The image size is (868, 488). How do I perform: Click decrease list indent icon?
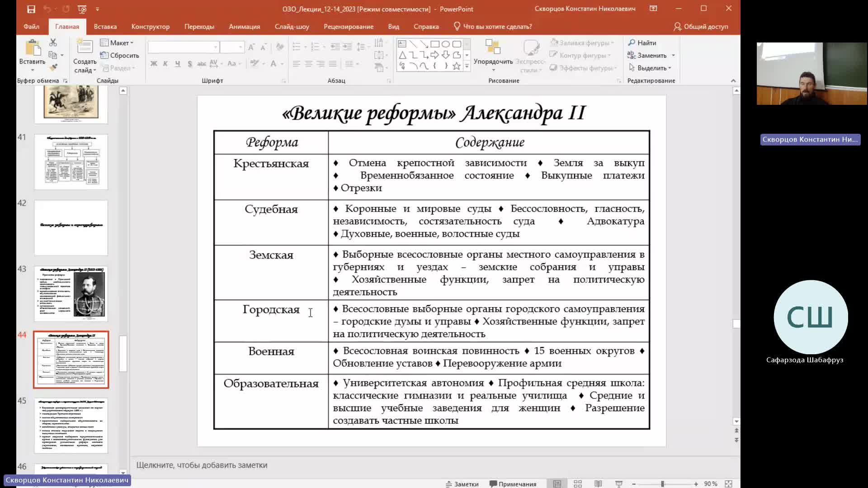[x=335, y=47]
